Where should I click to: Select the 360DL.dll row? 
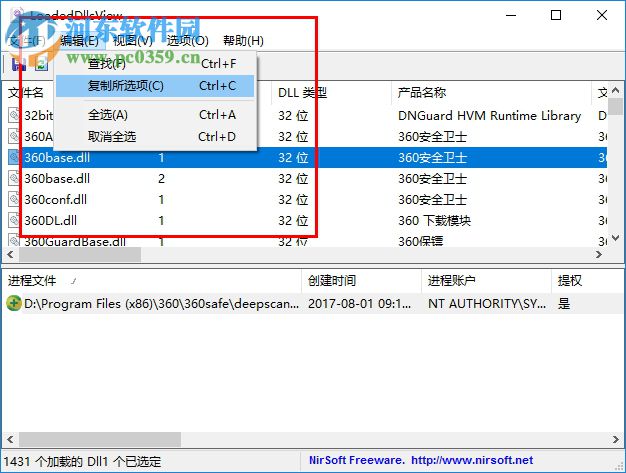pos(307,220)
